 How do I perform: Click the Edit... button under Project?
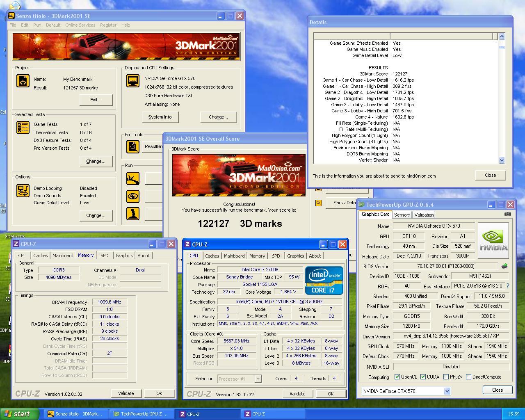[96, 100]
